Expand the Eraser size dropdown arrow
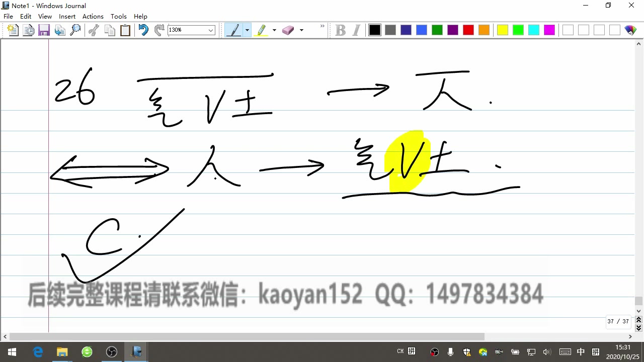Image resolution: width=644 pixels, height=362 pixels. click(301, 30)
